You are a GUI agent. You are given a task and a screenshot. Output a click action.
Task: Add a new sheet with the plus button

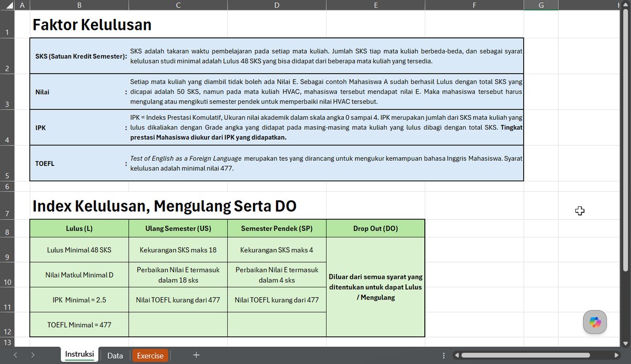196,355
